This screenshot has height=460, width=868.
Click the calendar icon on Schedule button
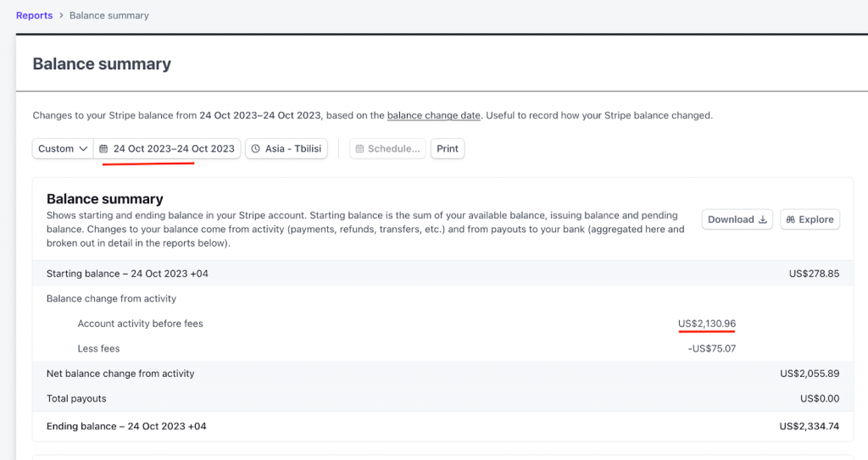(x=359, y=149)
